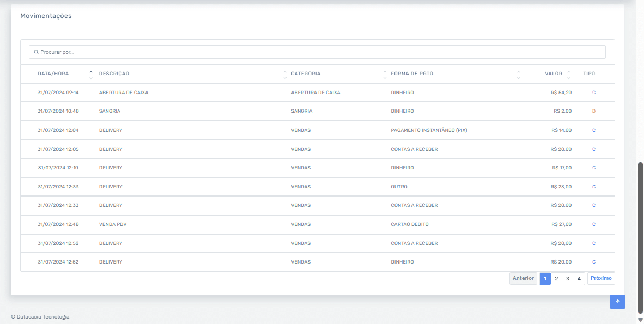This screenshot has width=644, height=324.
Task: Click the magnifier icon in search box
Action: click(36, 52)
